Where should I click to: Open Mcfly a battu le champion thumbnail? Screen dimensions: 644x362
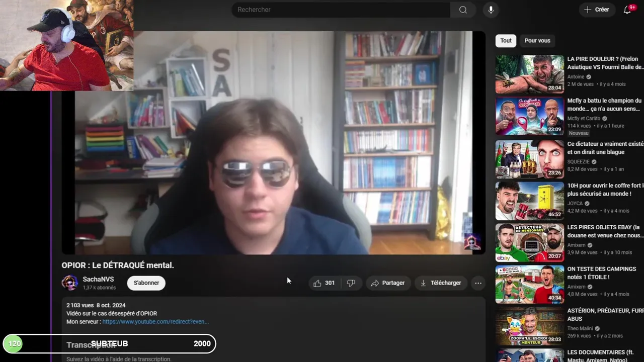coord(530,116)
